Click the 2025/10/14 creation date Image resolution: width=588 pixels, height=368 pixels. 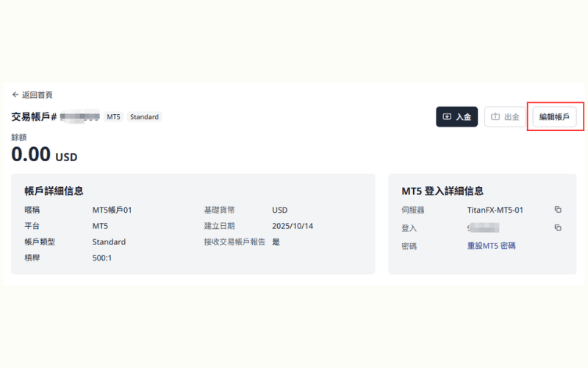point(292,226)
